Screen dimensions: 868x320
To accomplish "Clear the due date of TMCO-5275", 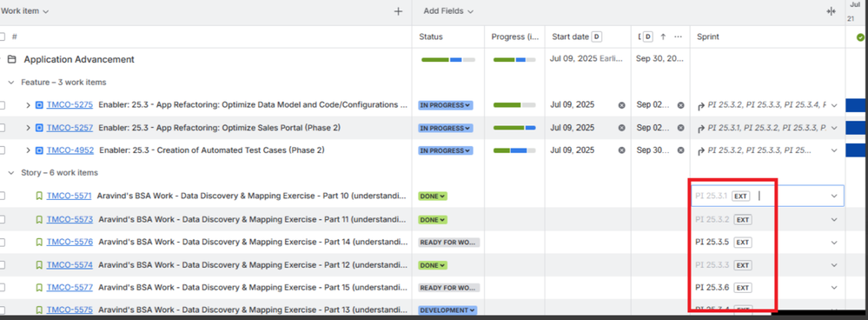I will tap(681, 105).
